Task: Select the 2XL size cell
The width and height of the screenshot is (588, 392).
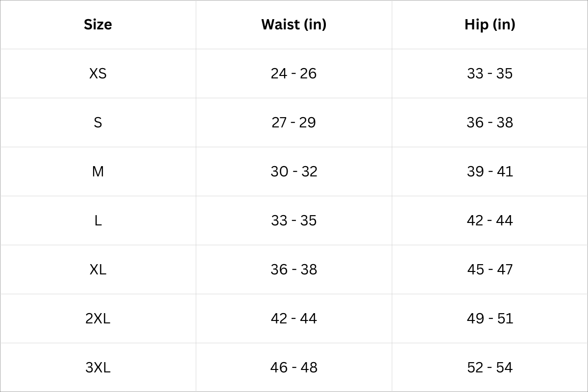Action: (x=98, y=318)
